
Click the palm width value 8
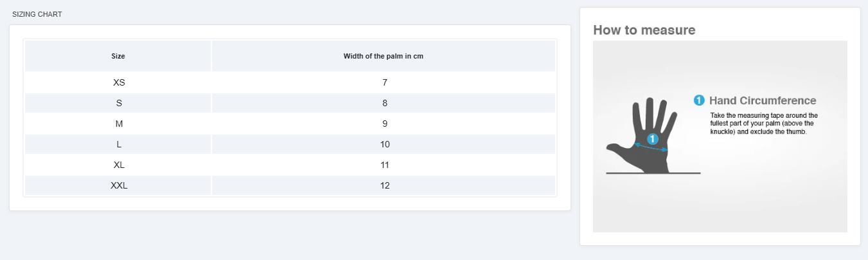[384, 103]
